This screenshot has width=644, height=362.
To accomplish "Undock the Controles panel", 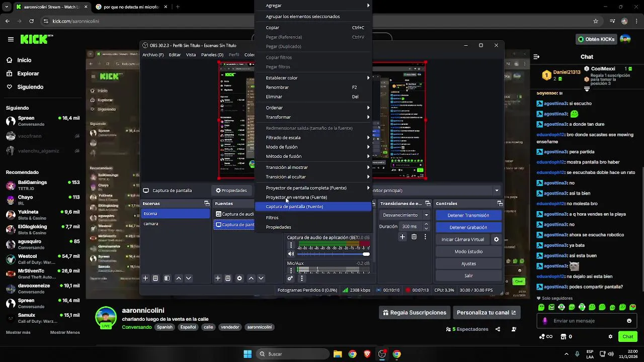I will tap(500, 204).
